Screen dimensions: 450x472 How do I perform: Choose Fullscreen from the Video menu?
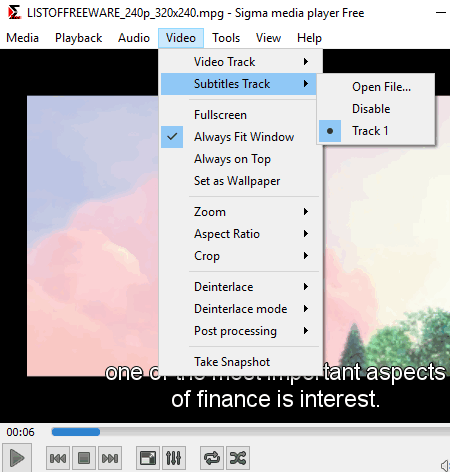pos(240,115)
